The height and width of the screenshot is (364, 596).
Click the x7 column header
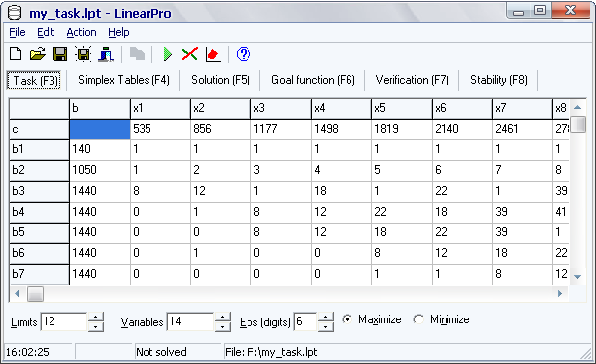pyautogui.click(x=523, y=109)
